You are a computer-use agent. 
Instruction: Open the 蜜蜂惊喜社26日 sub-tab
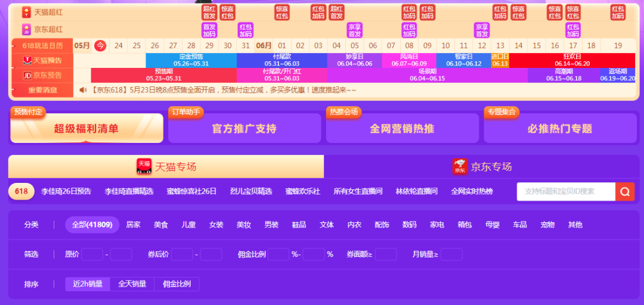pos(191,191)
